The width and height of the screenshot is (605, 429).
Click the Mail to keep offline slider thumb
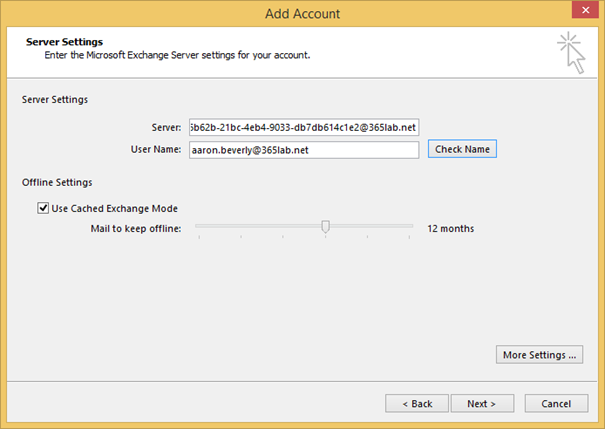(325, 228)
